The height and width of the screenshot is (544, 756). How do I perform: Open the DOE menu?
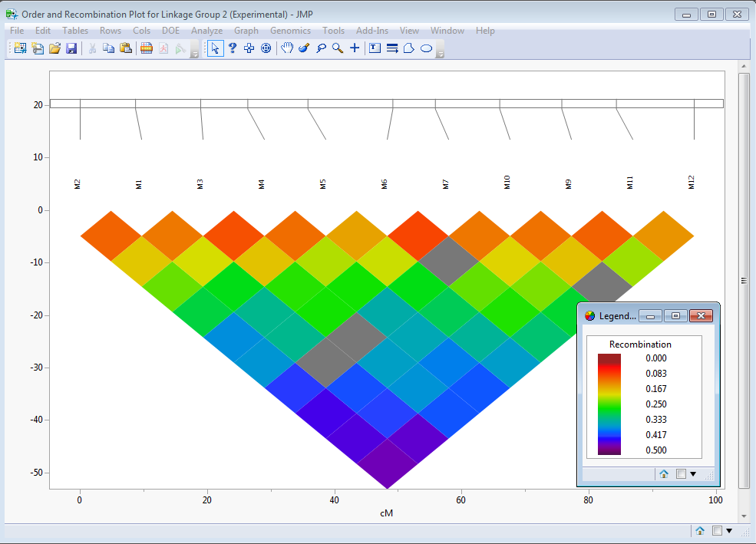[170, 31]
